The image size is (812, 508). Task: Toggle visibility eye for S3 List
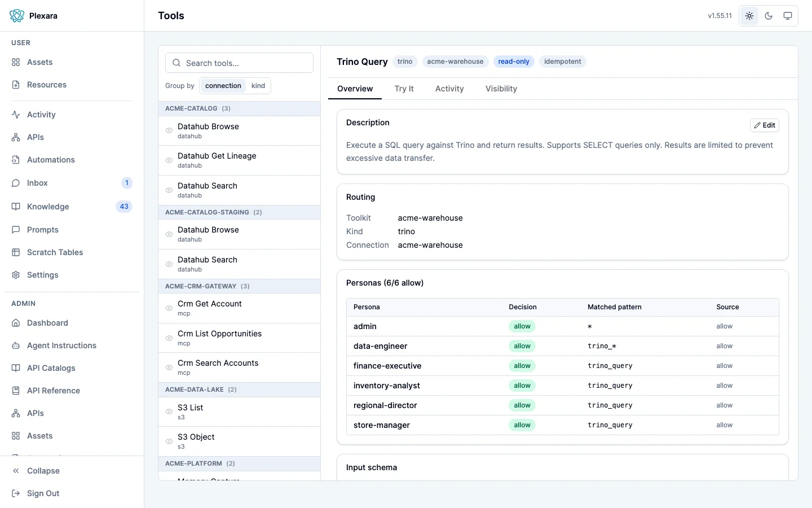point(169,412)
